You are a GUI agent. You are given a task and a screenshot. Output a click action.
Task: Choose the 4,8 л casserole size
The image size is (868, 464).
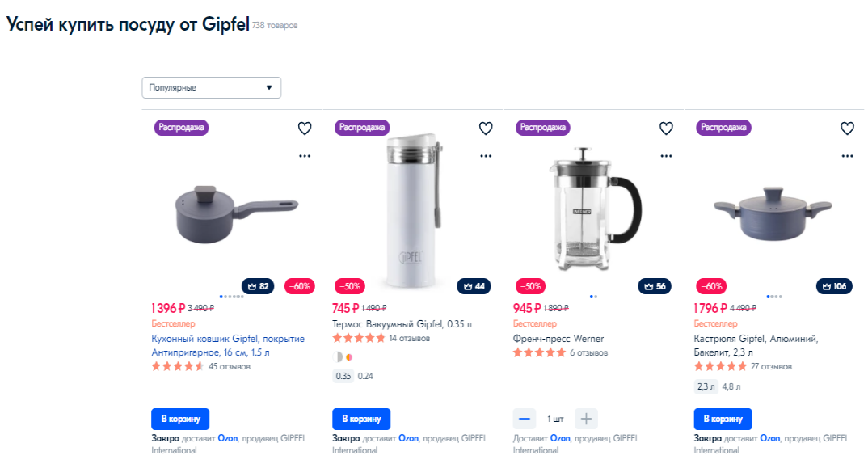[731, 386]
